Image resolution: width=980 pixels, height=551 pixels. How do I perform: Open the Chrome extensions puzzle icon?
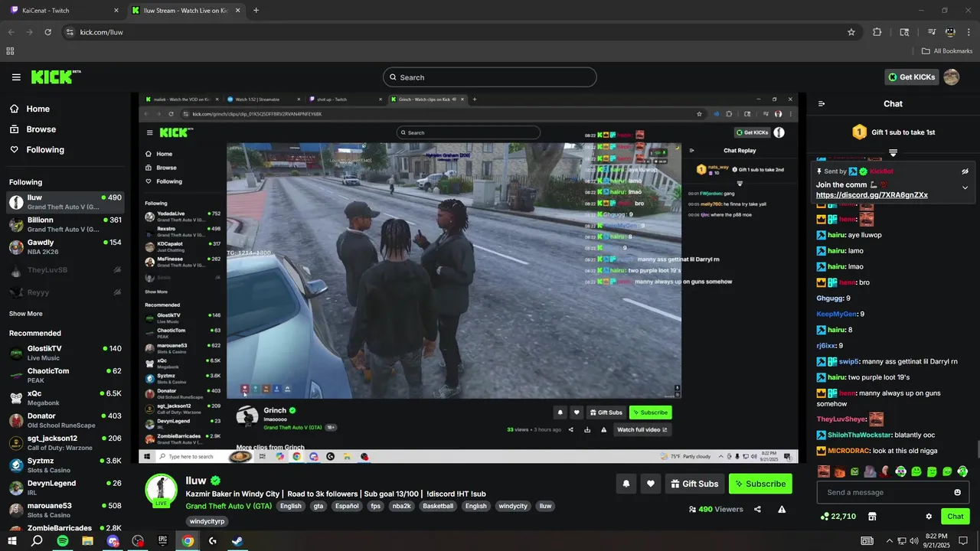877,32
